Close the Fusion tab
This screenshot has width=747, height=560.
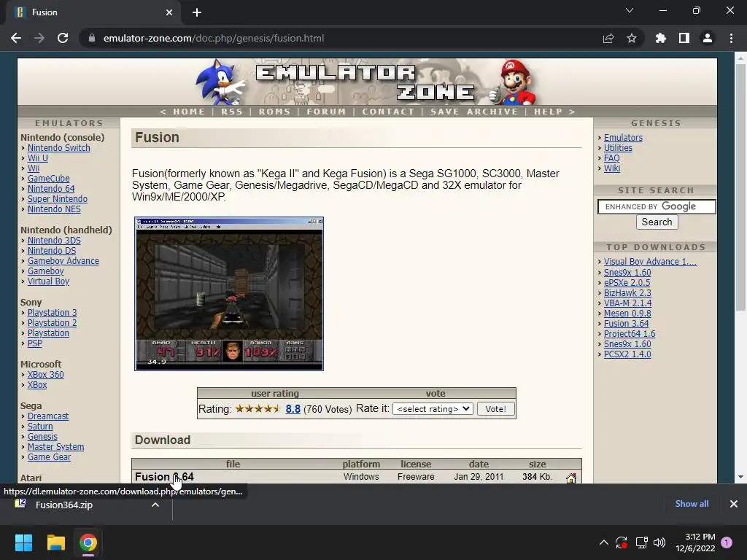coord(169,12)
